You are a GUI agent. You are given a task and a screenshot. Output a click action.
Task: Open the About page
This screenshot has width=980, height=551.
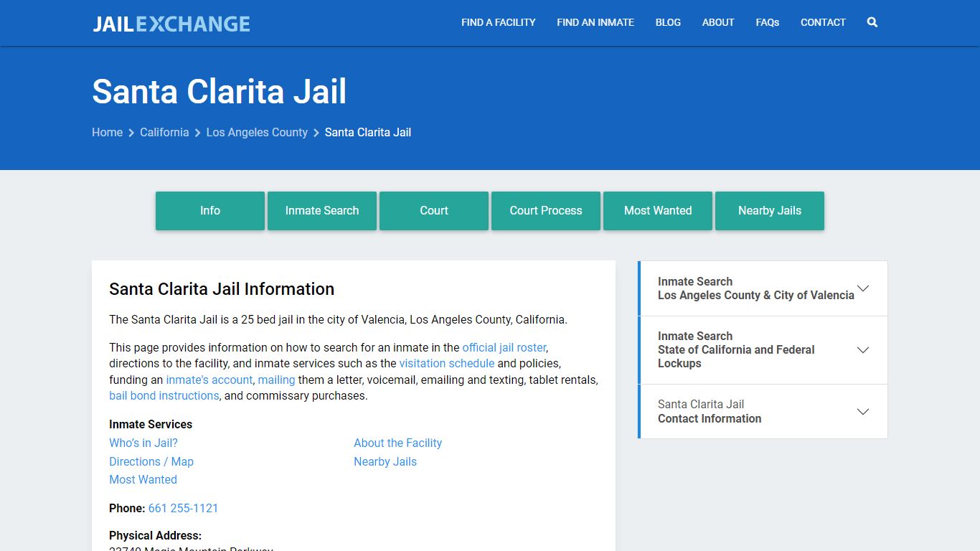718,22
